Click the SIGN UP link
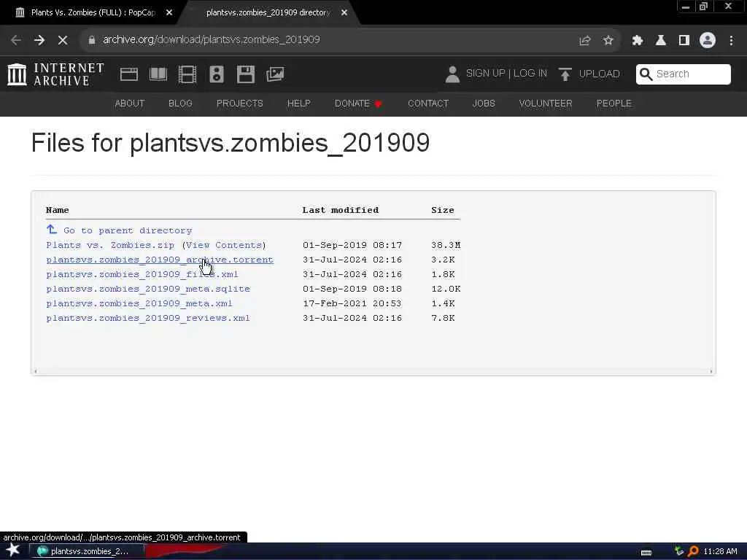This screenshot has height=560, width=747. [x=485, y=74]
